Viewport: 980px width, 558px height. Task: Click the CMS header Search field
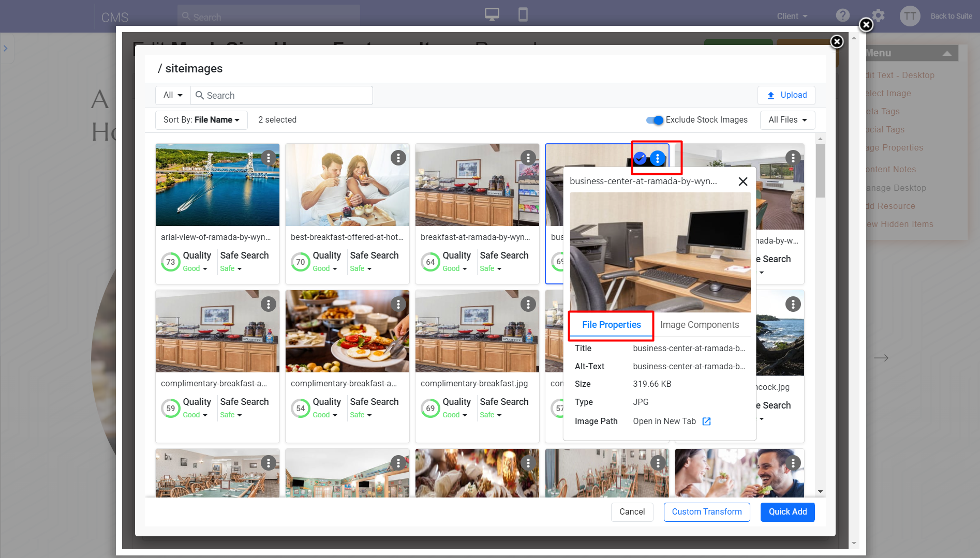pyautogui.click(x=269, y=17)
